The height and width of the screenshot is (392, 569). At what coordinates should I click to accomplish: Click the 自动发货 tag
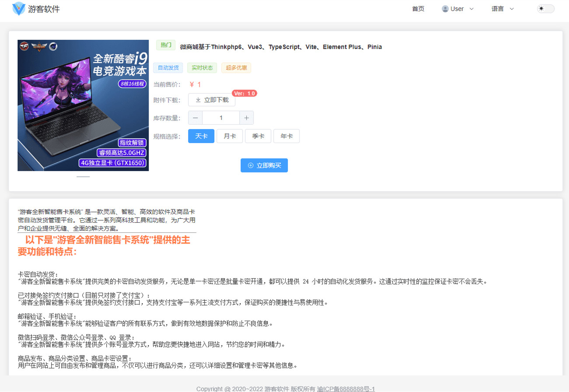[168, 68]
